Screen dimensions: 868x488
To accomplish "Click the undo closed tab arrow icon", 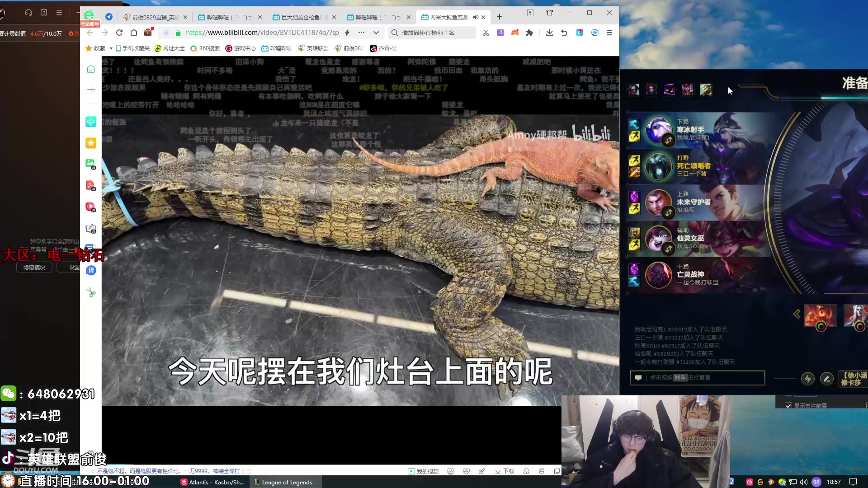I will pyautogui.click(x=564, y=33).
